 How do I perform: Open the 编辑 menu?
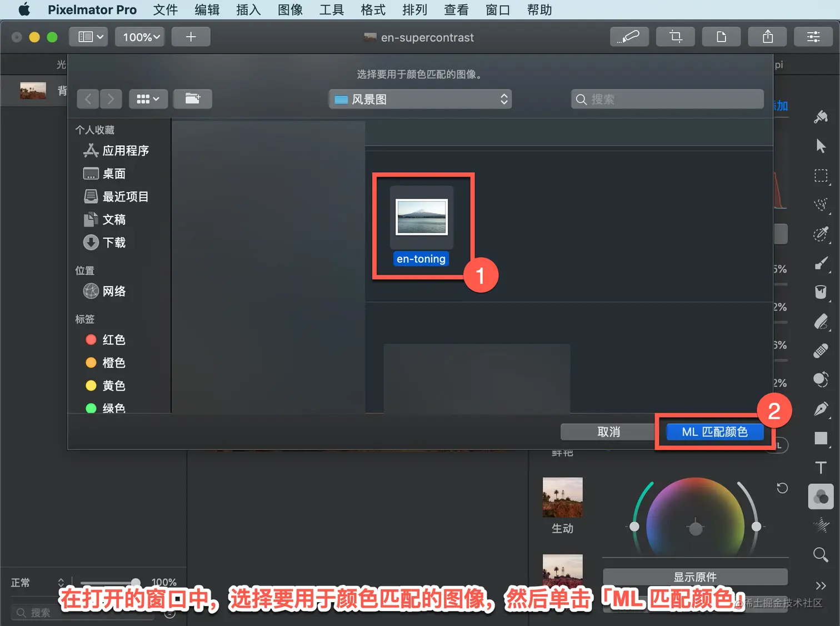point(207,10)
